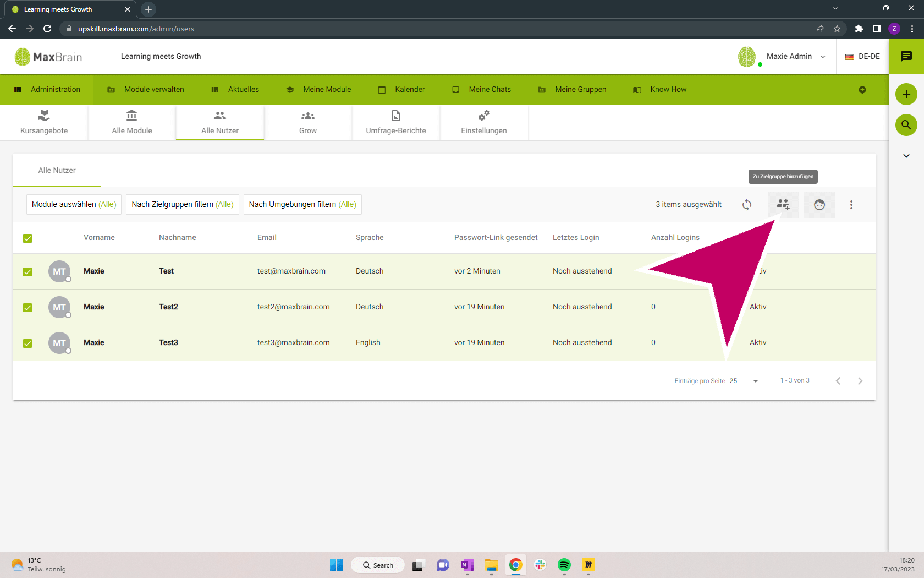Open the Module auswählen filter dropdown
This screenshot has height=578, width=924.
click(74, 204)
